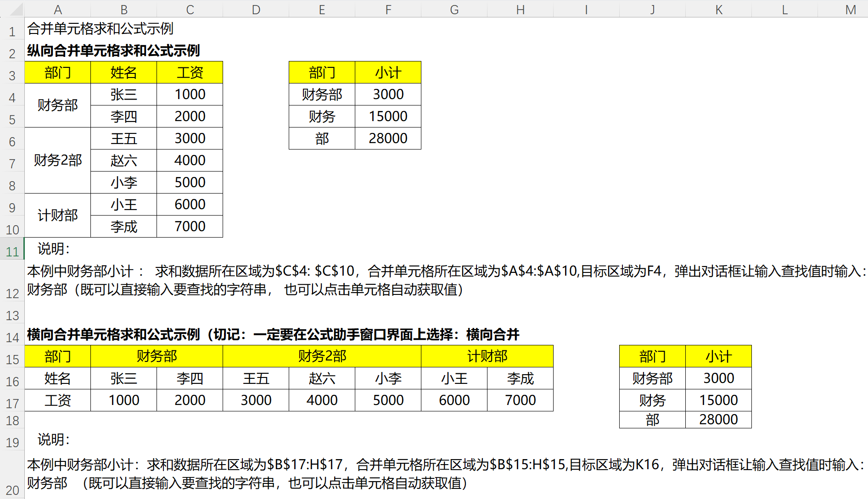Select merged cell 财务2部 in column A

[x=58, y=160]
